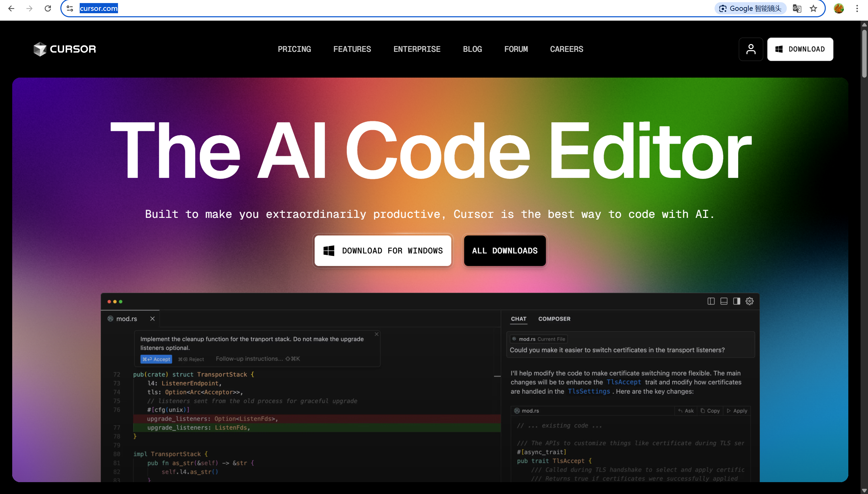Click the All Downloads button
The width and height of the screenshot is (868, 494).
tap(505, 251)
